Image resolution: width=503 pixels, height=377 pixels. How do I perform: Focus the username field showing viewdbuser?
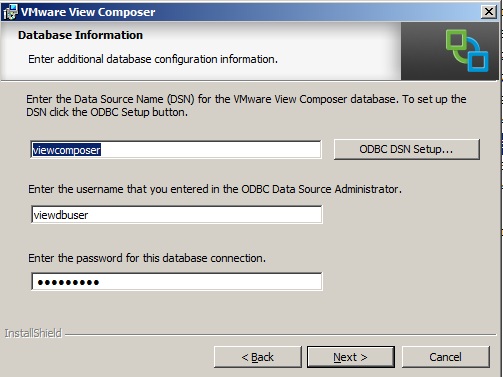(177, 215)
